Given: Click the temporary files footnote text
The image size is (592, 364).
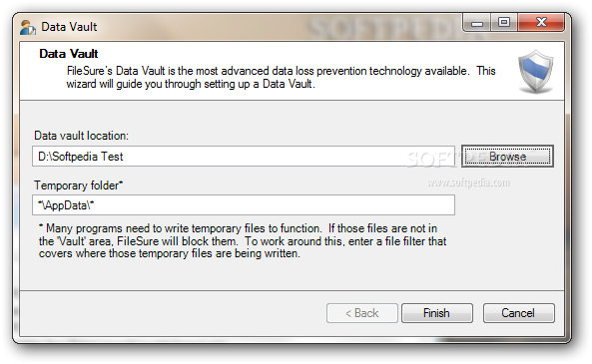Looking at the screenshot, I should coord(243,240).
